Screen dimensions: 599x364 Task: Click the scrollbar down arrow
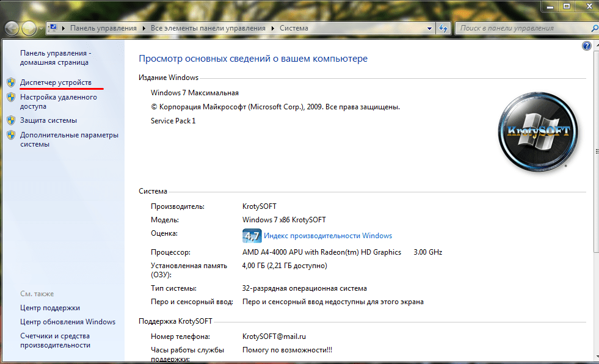[597, 357]
